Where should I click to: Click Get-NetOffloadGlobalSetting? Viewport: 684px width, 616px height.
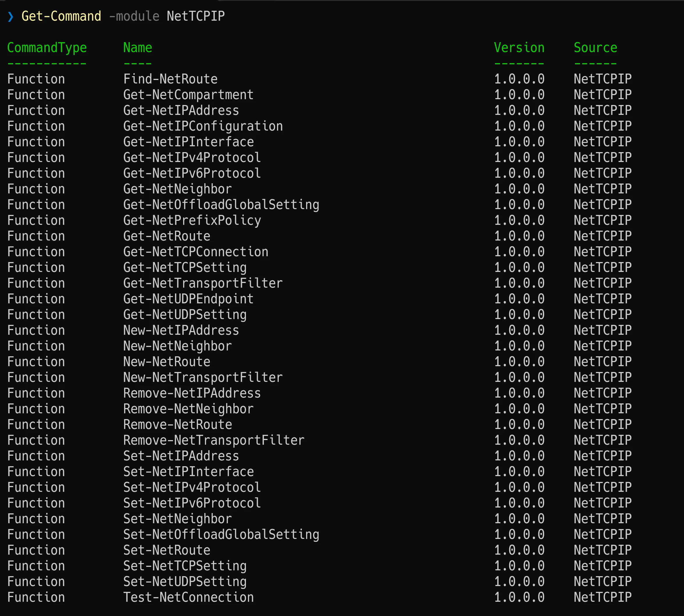click(x=221, y=205)
